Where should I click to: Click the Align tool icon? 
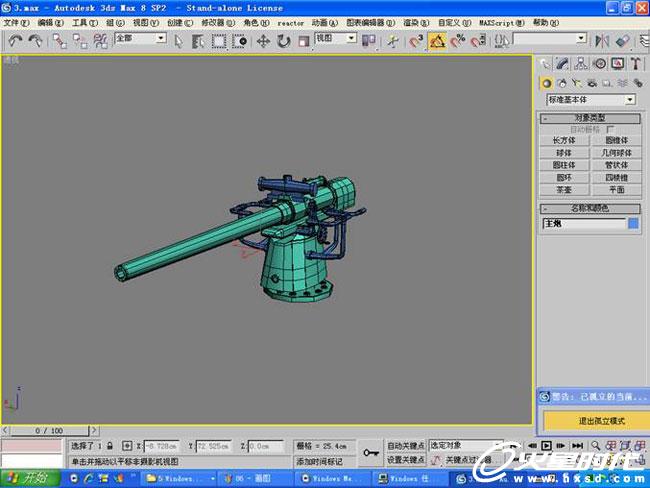[x=623, y=41]
